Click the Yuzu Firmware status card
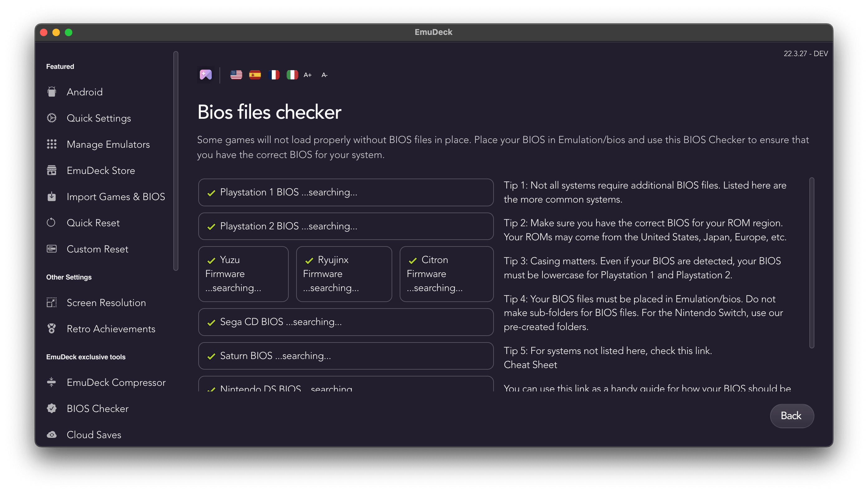This screenshot has width=868, height=493. (x=243, y=274)
